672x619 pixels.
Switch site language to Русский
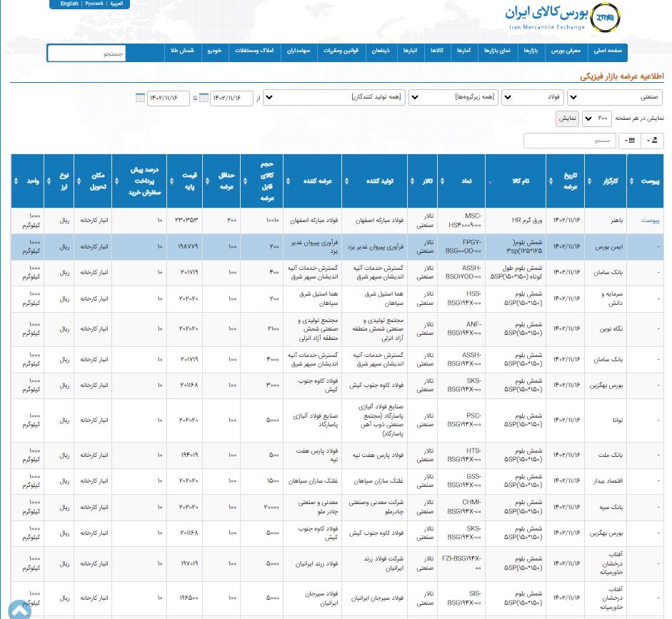click(94, 4)
